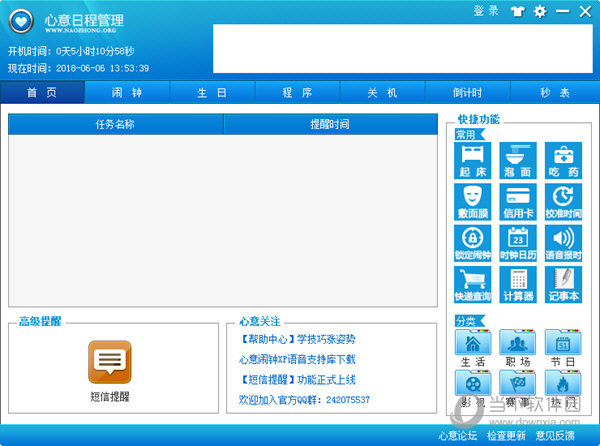Image resolution: width=600 pixels, height=446 pixels.
Task: Open the 【帮助中心】学技巧涨姿势 link
Action: pos(297,339)
